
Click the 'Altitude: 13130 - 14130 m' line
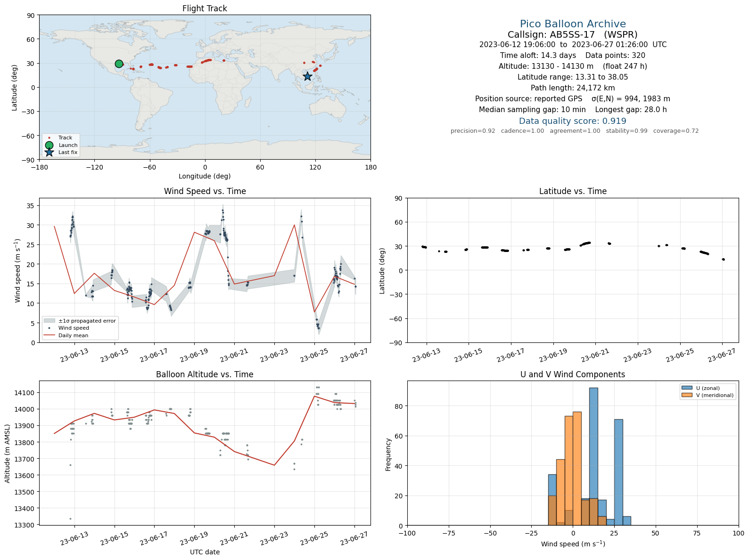573,66
